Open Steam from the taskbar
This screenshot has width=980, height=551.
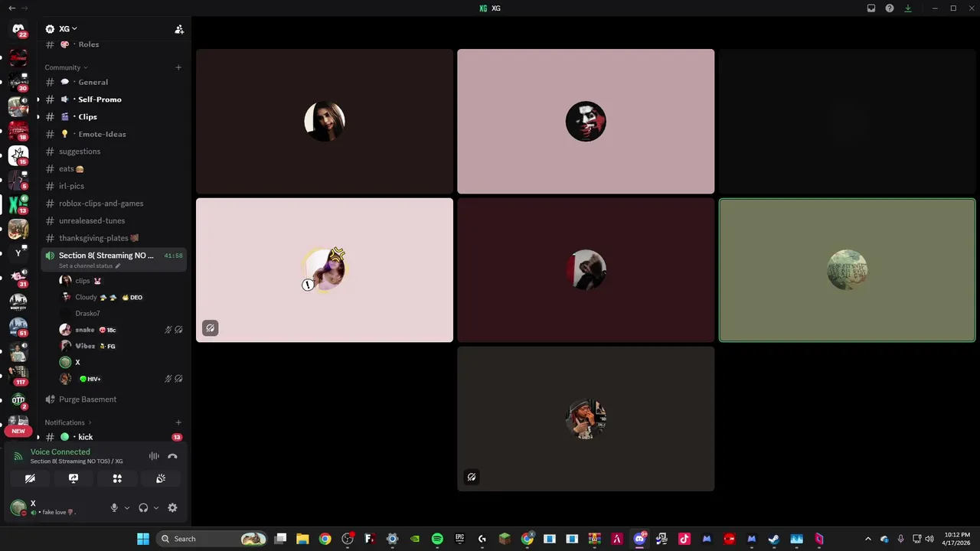tap(774, 539)
